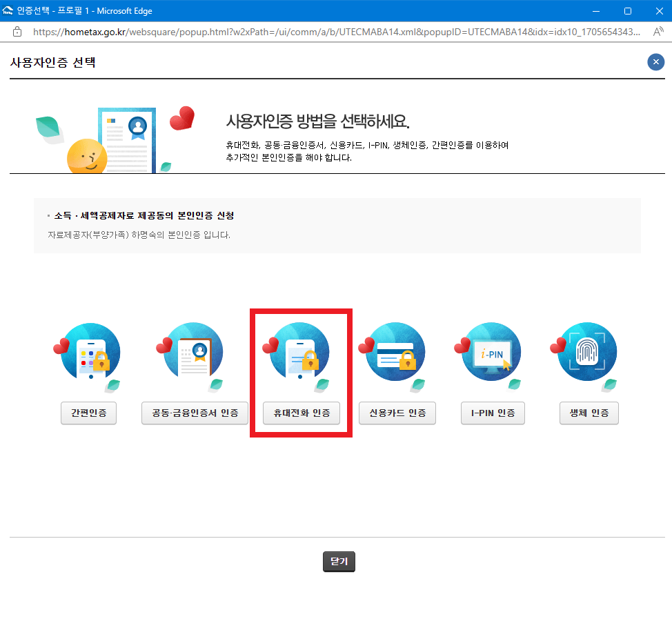Click the 휴대전화 인증 phone lock icon
This screenshot has height=619, width=672.
[x=297, y=357]
